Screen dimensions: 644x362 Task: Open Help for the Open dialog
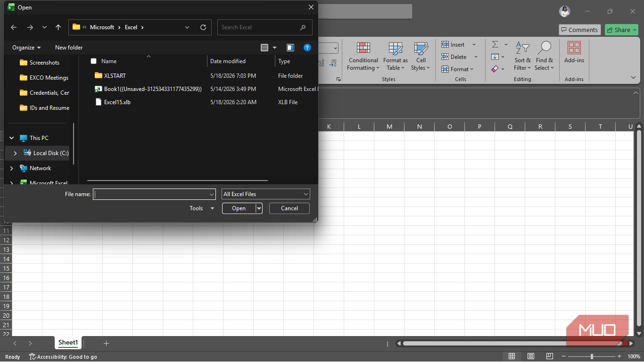coord(307,48)
